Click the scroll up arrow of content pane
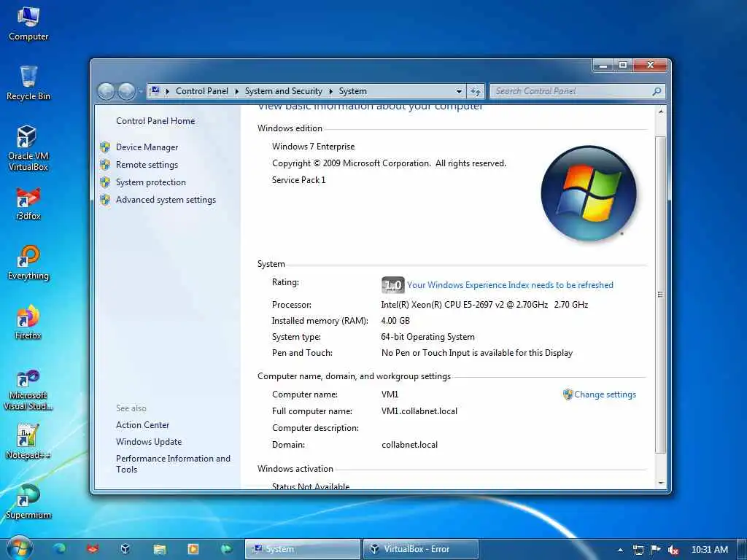The image size is (747, 560). click(x=661, y=112)
